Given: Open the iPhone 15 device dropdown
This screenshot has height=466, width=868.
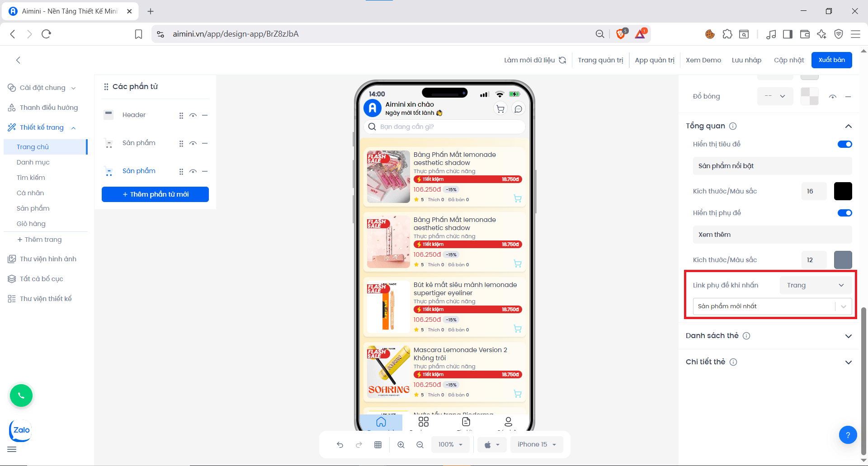Looking at the screenshot, I should point(537,445).
